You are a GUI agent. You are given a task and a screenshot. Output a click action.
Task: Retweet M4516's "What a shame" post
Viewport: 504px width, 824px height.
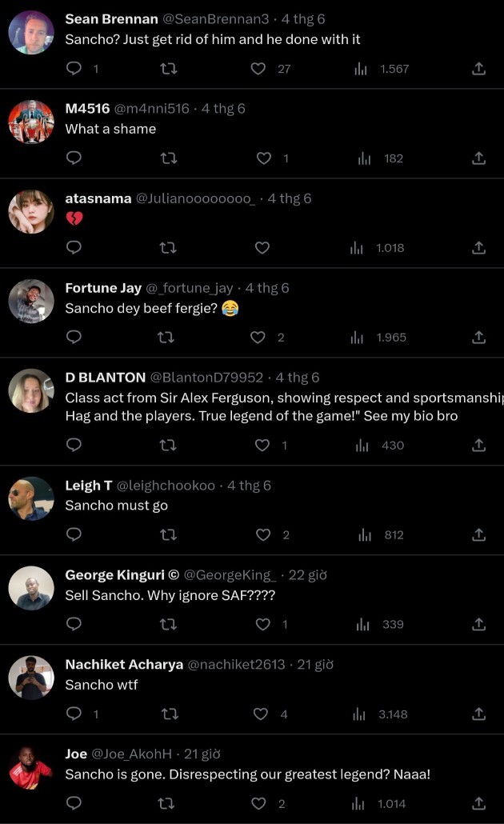tap(168, 158)
